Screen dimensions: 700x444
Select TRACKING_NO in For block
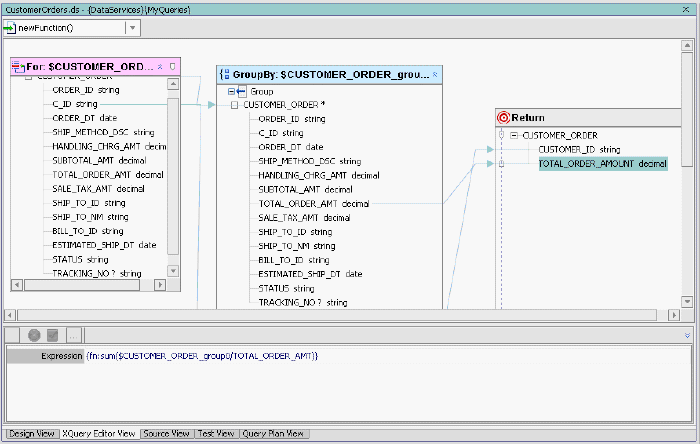(x=97, y=274)
